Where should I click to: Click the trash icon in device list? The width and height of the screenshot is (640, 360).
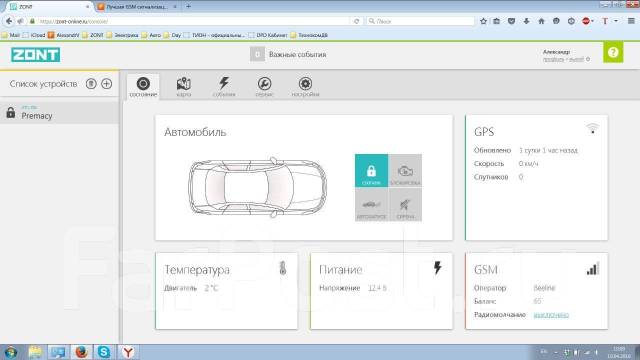(91, 84)
